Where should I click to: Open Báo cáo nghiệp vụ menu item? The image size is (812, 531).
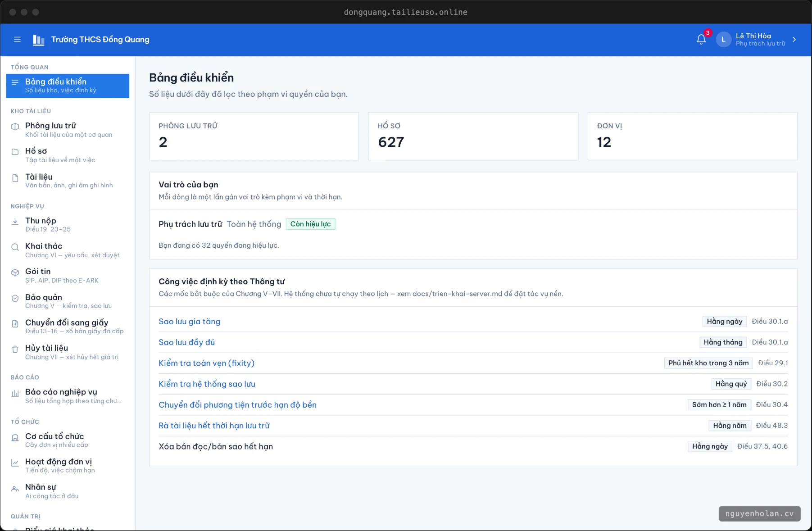(68, 396)
